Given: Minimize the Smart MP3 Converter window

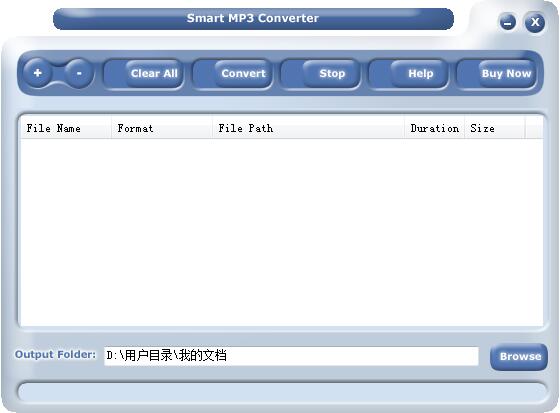Looking at the screenshot, I should 508,23.
